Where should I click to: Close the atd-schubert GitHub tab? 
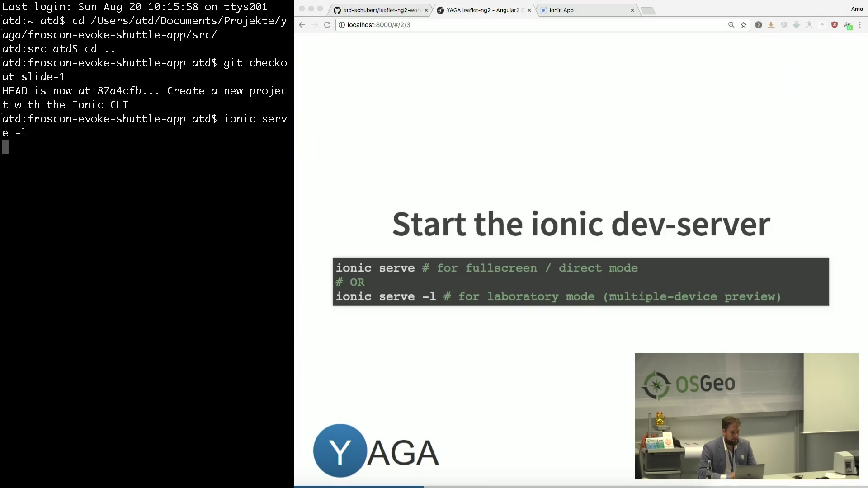point(426,10)
